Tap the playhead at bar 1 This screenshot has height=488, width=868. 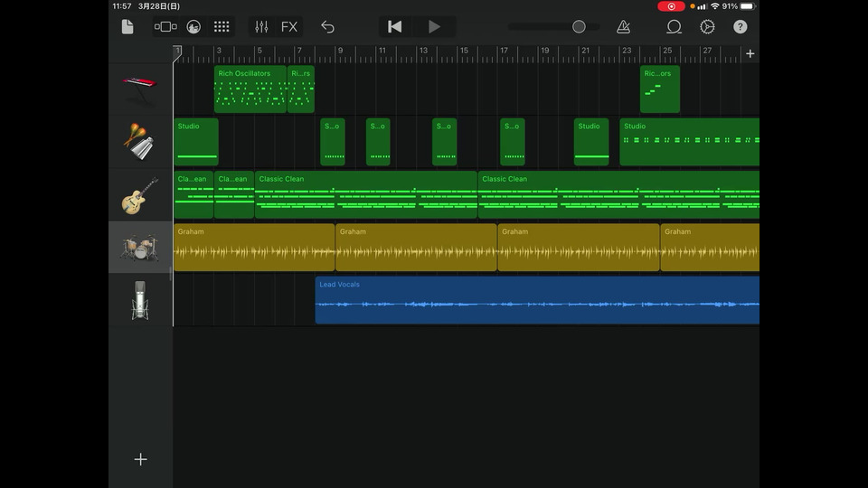point(177,52)
